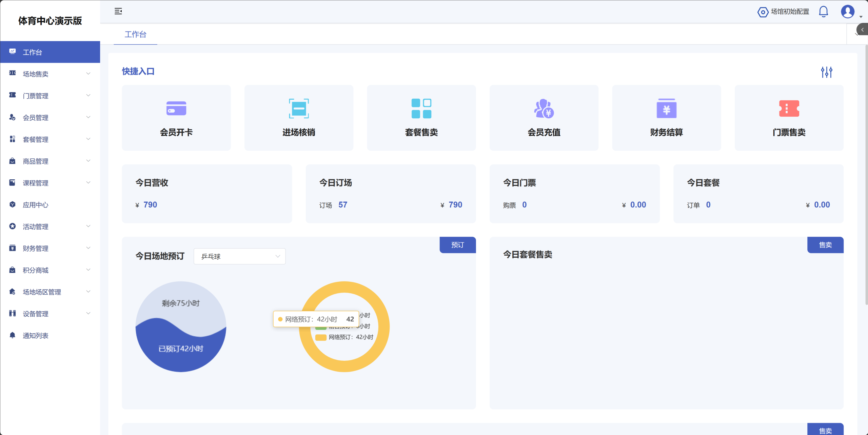Click 售卖 button in 今日套餐售卖 panel
Image resolution: width=868 pixels, height=435 pixels.
click(x=825, y=245)
